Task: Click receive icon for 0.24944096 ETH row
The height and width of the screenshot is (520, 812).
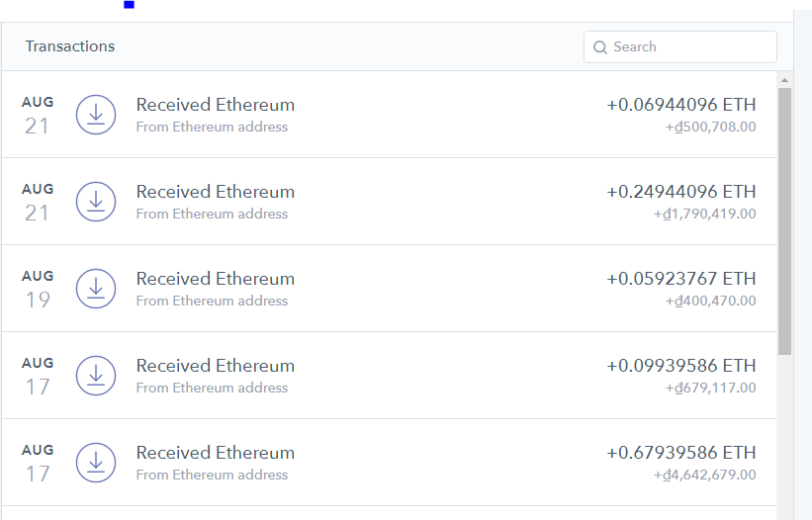Action: point(96,201)
